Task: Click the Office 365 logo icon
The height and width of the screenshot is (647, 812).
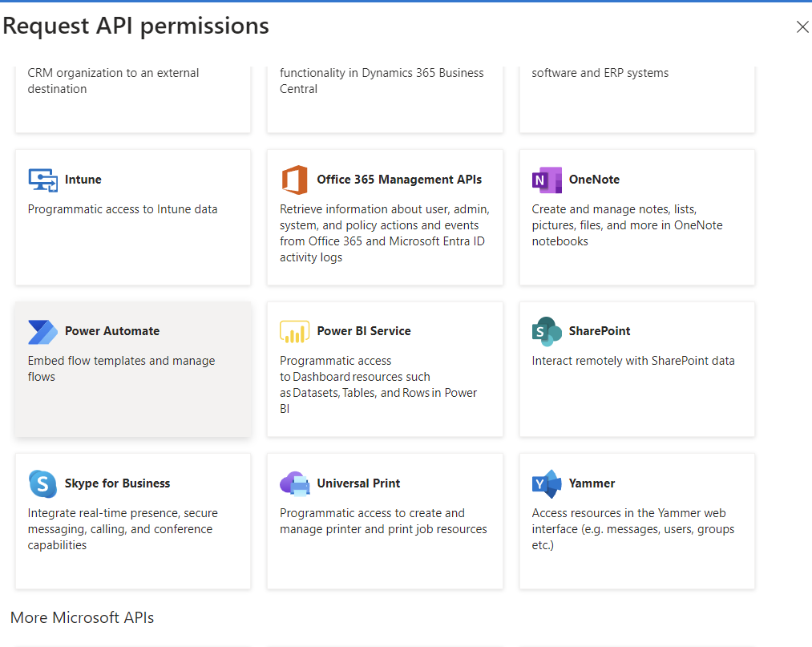Action: pyautogui.click(x=295, y=180)
